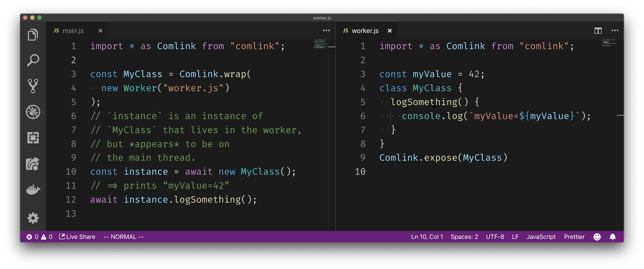
Task: Open the Explorer files view
Action: point(33,35)
